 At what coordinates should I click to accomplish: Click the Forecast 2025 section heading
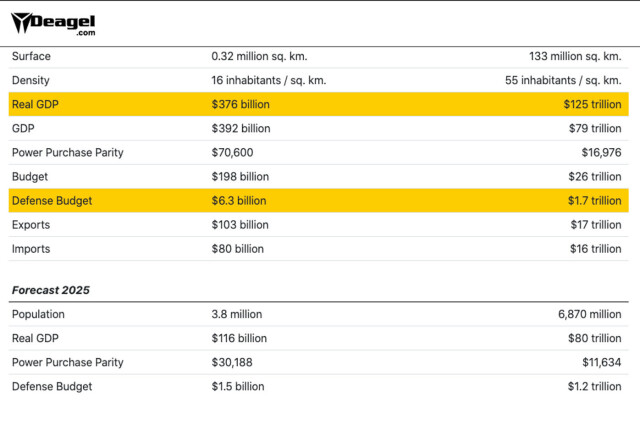[x=51, y=290]
